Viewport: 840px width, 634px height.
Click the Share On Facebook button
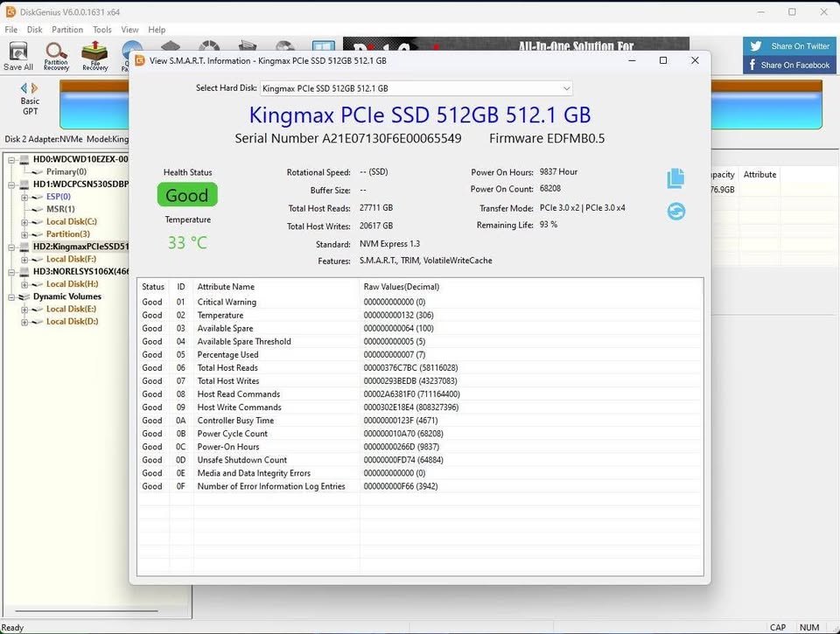tap(791, 65)
